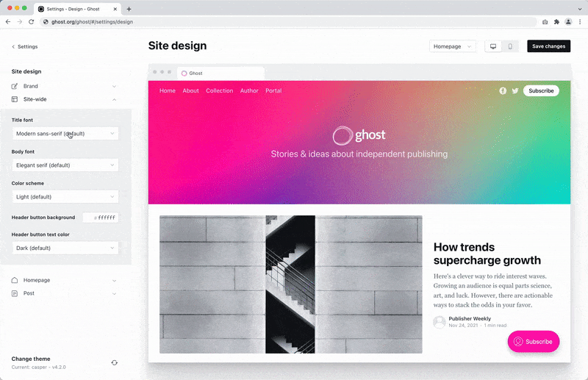This screenshot has width=588, height=380.
Task: Click the ghost logo in preview banner
Action: click(359, 135)
